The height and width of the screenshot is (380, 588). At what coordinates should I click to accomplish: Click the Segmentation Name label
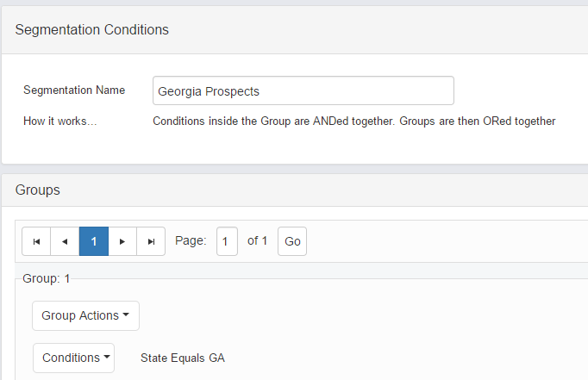tap(74, 90)
